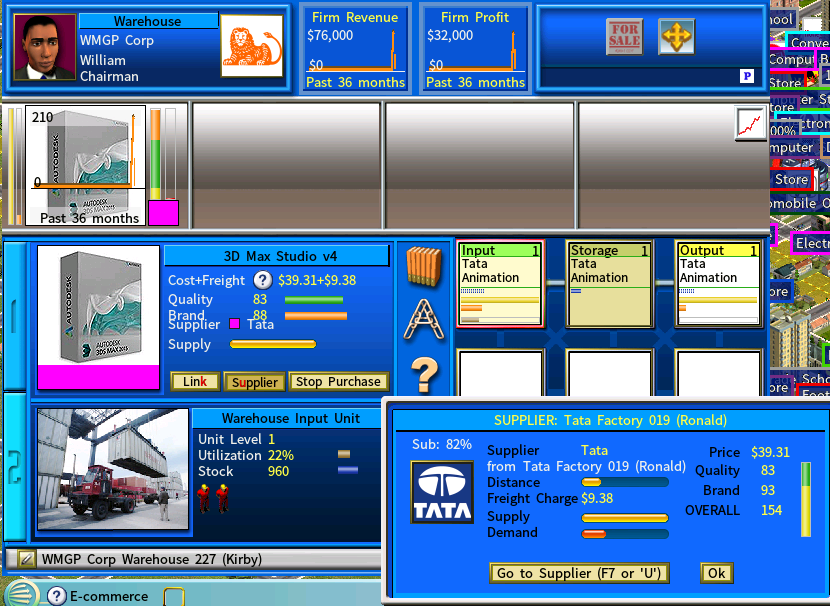The height and width of the screenshot is (606, 830).
Task: Click the 3D Max Studio box image
Action: tap(98, 307)
